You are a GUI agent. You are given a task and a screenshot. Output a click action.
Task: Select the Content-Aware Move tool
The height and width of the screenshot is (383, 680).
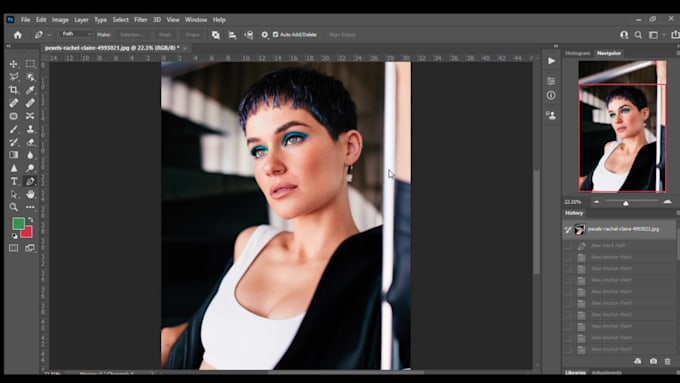pyautogui.click(x=30, y=116)
